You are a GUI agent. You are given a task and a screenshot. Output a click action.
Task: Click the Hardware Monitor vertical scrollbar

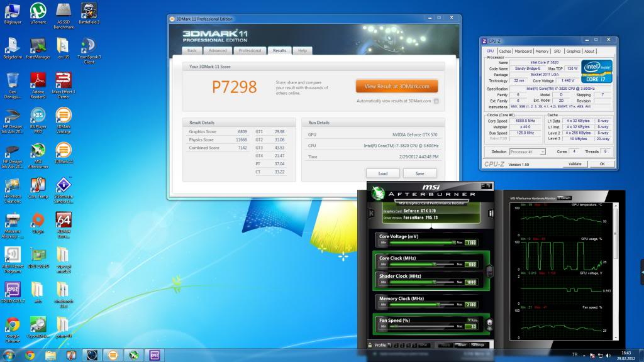pos(615,271)
